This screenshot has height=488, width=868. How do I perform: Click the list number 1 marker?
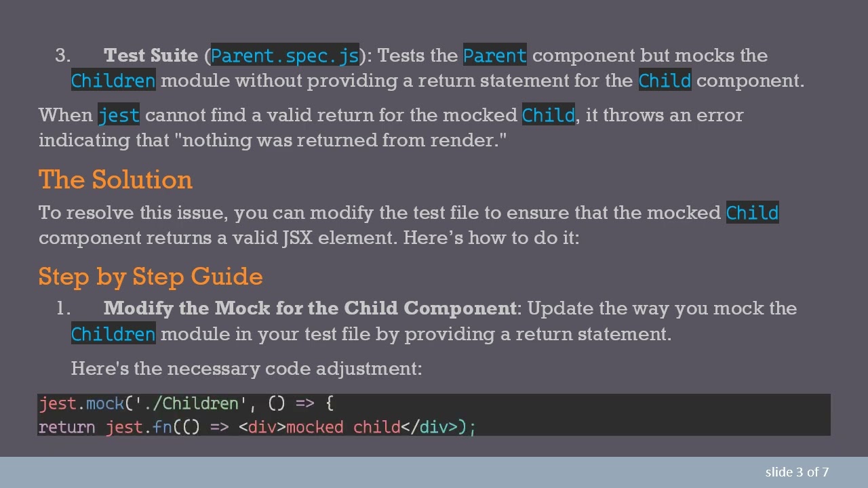pyautogui.click(x=62, y=308)
